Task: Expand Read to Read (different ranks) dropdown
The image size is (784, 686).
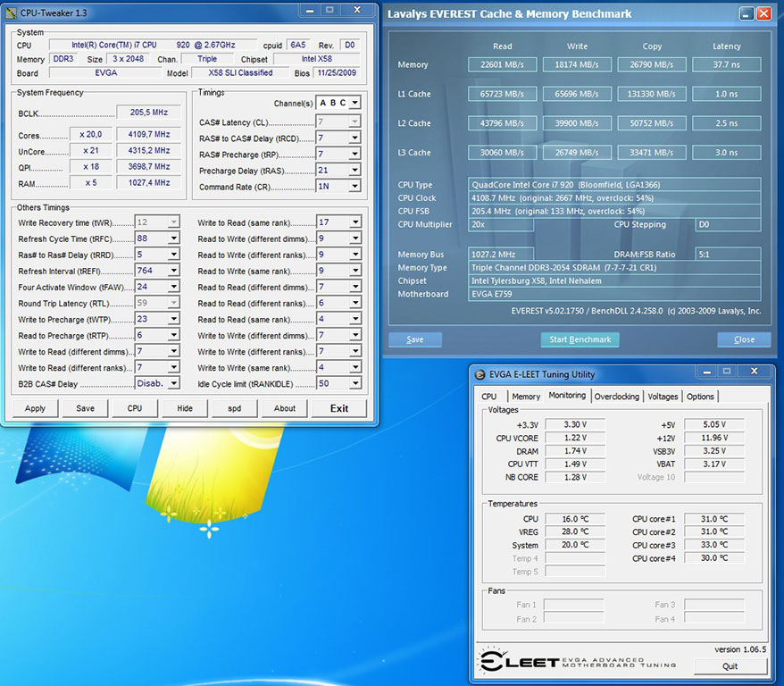Action: [x=355, y=303]
